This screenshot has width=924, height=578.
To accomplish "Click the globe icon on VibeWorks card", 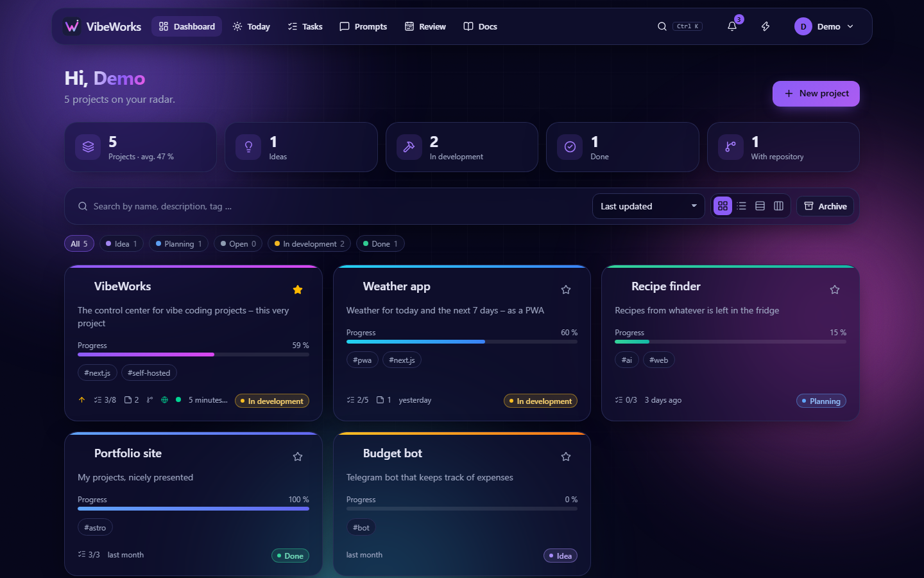I will pos(164,400).
